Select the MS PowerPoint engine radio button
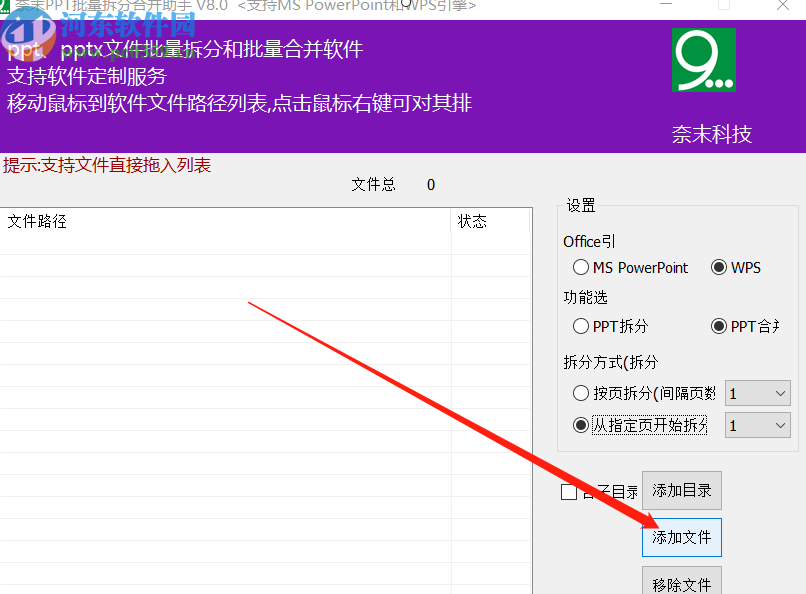Image resolution: width=806 pixels, height=594 pixels. [580, 267]
